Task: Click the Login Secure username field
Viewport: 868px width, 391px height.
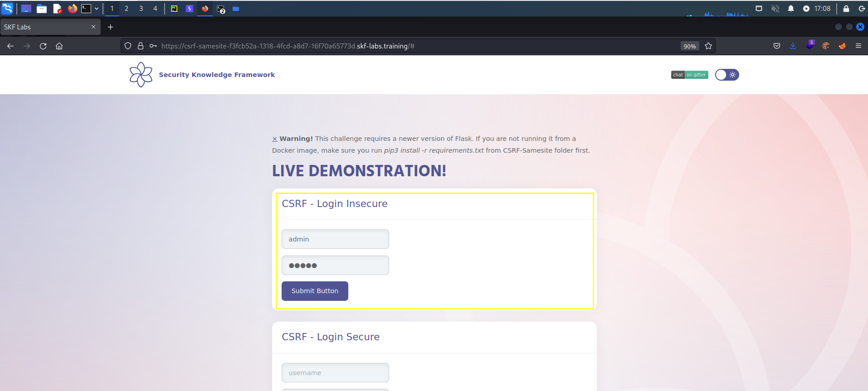Action: (x=335, y=372)
